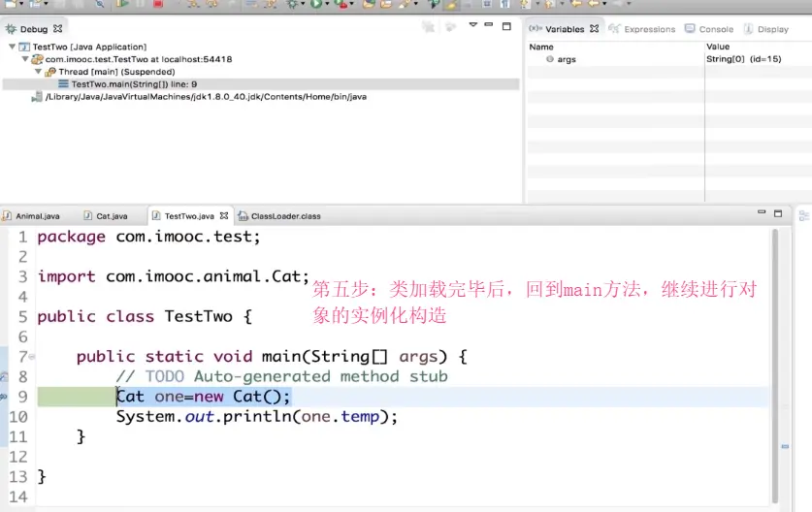Click 'package com.imooc.test;' on line 1
812x512 pixels.
(x=148, y=237)
